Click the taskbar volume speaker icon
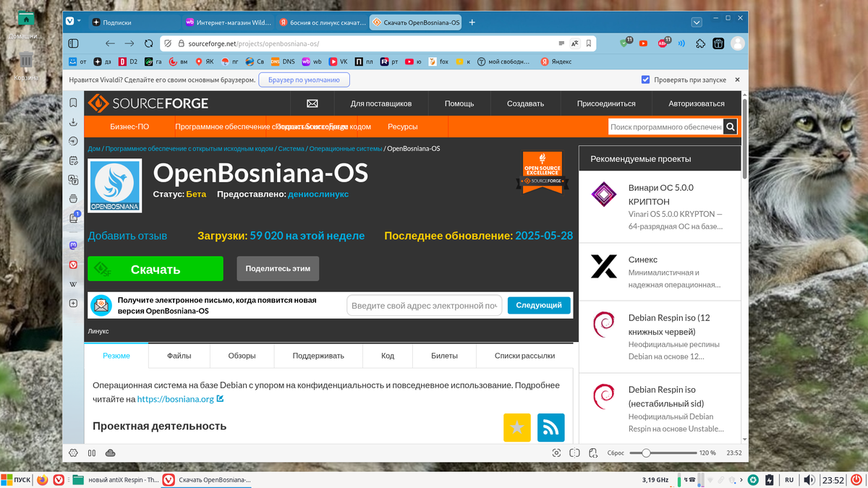The height and width of the screenshot is (488, 868). [809, 480]
